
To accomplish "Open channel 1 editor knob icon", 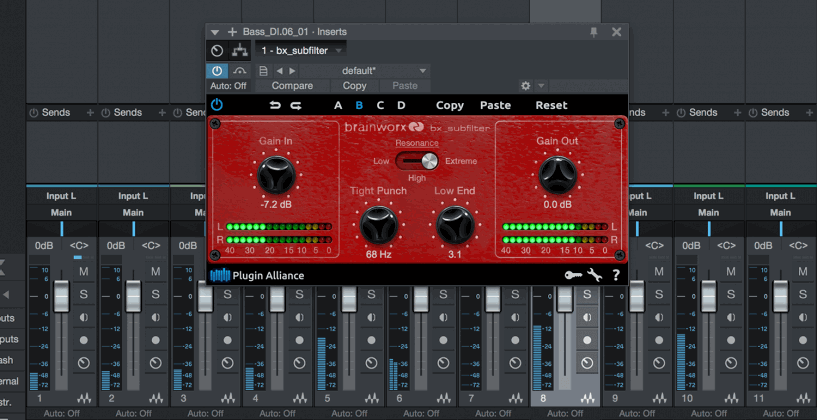I will [83, 363].
